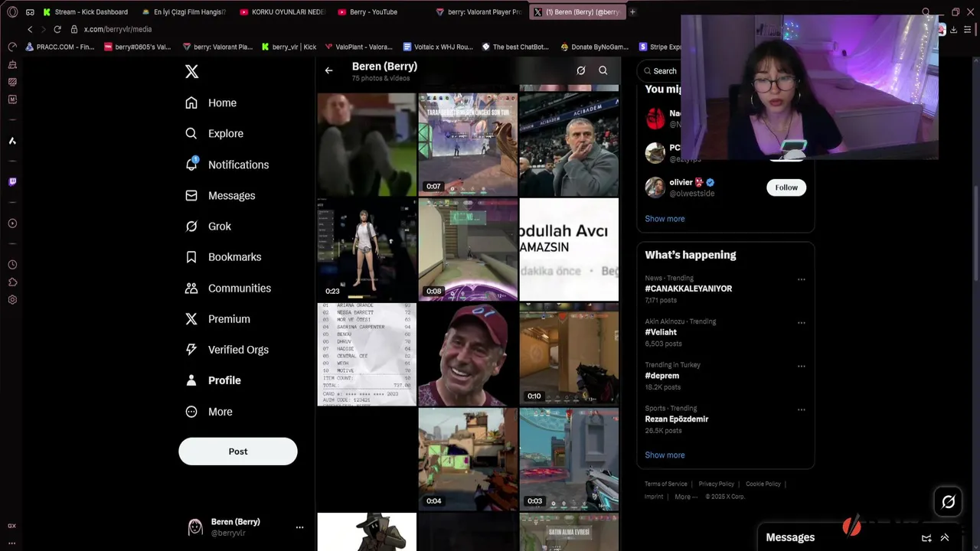
Task: Click the Premium X icon
Action: coord(191,318)
